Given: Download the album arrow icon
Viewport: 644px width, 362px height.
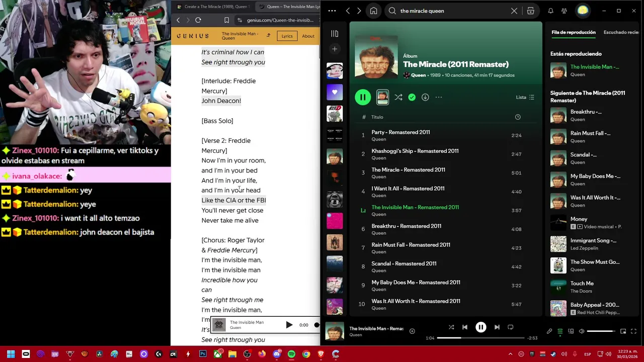Looking at the screenshot, I should [425, 97].
